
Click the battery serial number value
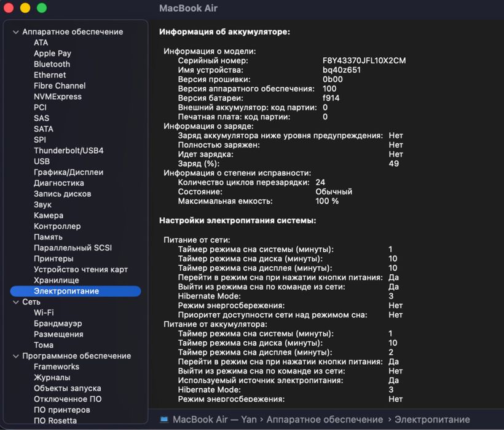364,61
